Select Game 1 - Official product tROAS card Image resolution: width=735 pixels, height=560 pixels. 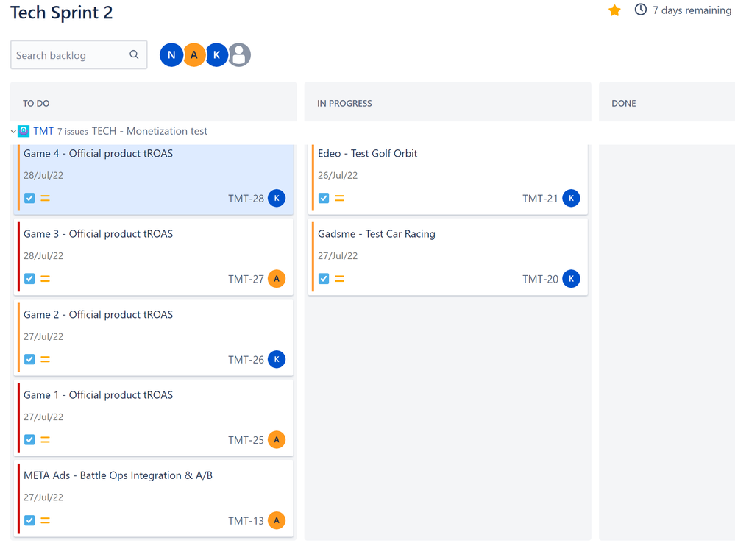[154, 418]
